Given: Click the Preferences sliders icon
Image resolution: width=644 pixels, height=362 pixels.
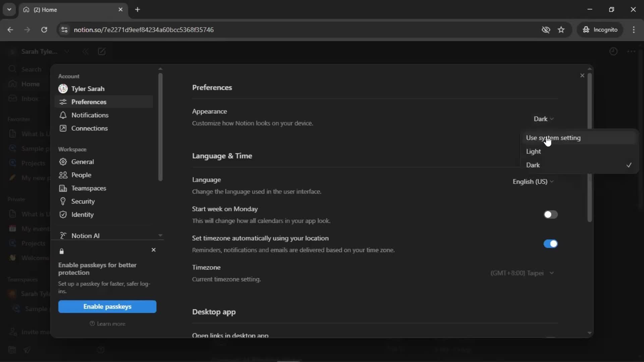Looking at the screenshot, I should point(63,102).
